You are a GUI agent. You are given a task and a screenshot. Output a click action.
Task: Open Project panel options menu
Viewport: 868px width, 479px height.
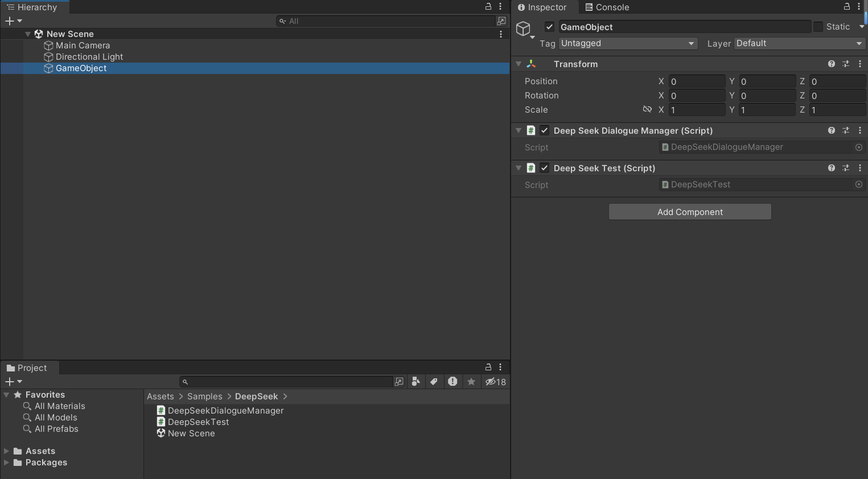(500, 367)
